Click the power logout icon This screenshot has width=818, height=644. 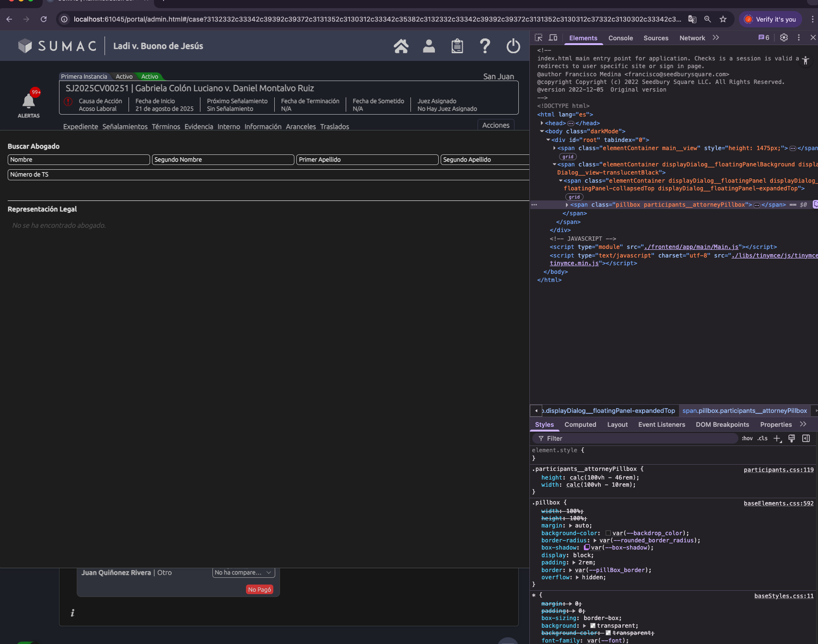click(x=513, y=46)
